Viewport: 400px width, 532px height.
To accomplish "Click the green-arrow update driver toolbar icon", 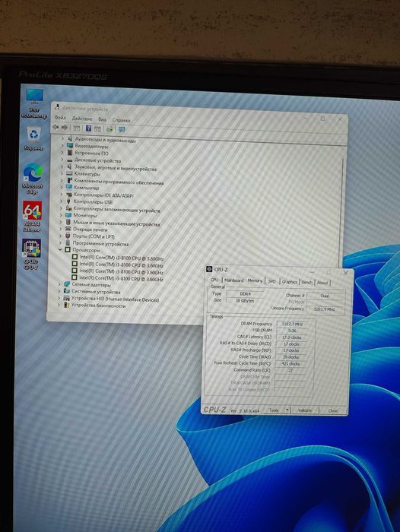I will [110, 129].
